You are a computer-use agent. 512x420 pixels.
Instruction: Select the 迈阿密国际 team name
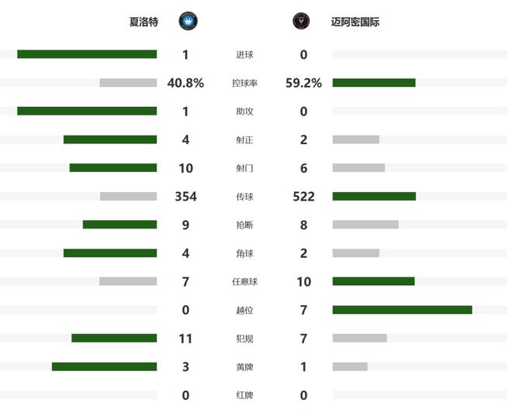(x=355, y=22)
